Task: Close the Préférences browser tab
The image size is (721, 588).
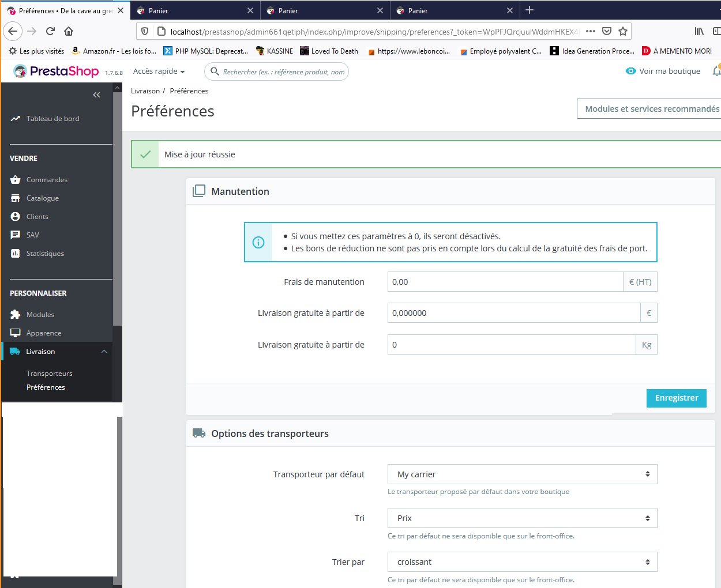Action: click(x=120, y=10)
